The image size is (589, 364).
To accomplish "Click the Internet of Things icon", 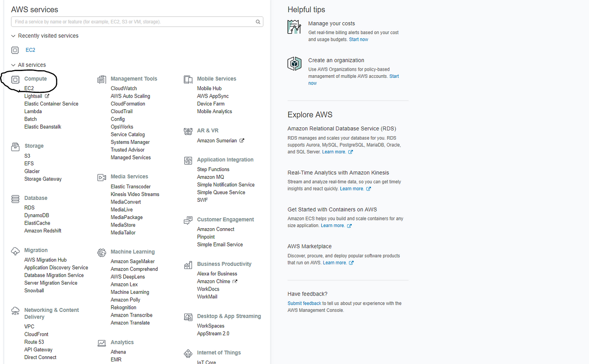I will (x=188, y=353).
